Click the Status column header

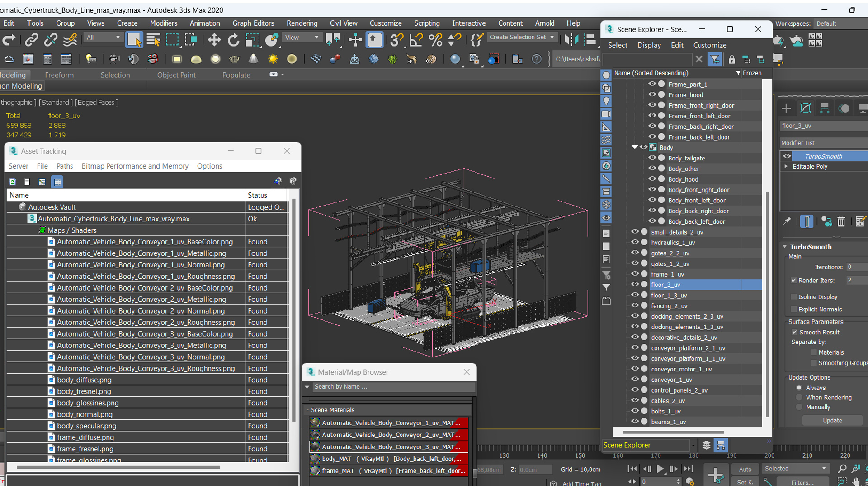click(266, 195)
